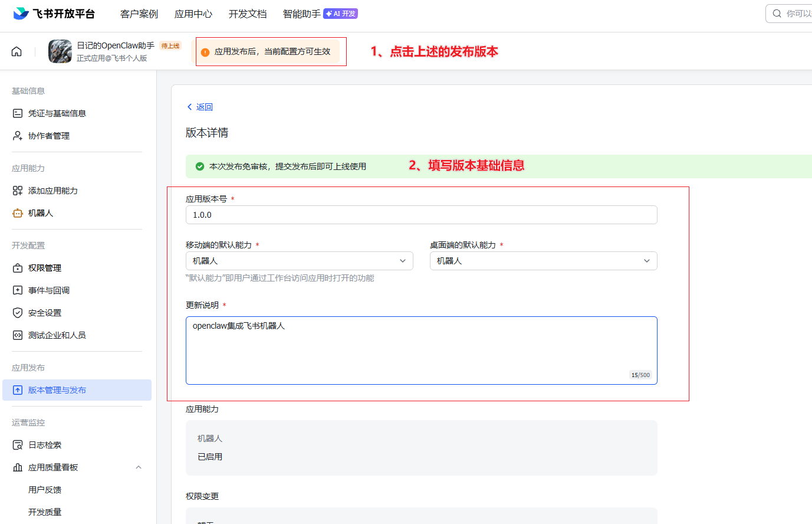This screenshot has height=524, width=812.
Task: Click the 版本详情 heading
Action: click(207, 133)
